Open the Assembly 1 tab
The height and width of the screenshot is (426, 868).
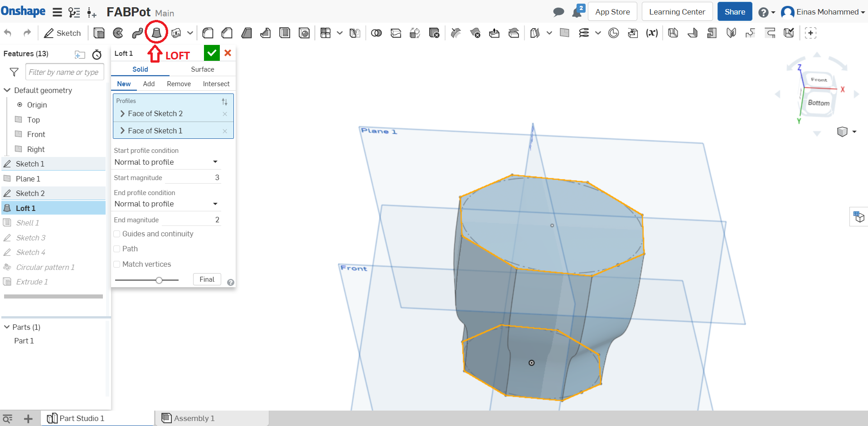click(212, 418)
